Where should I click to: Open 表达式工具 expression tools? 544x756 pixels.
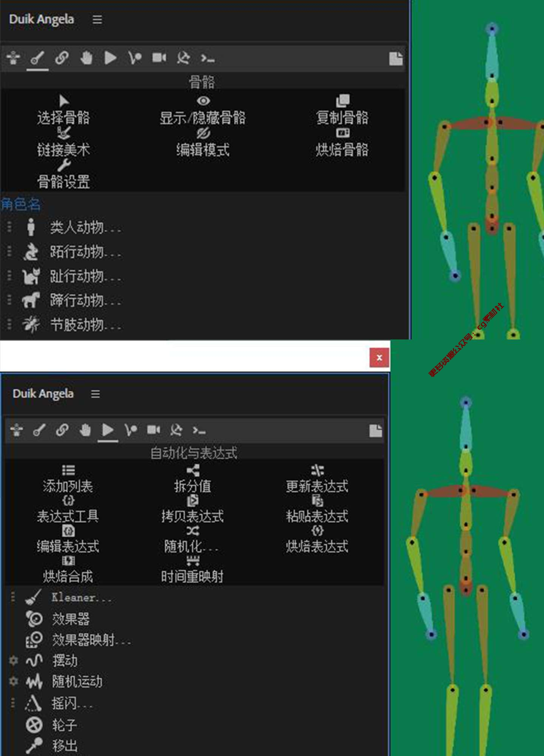68,510
